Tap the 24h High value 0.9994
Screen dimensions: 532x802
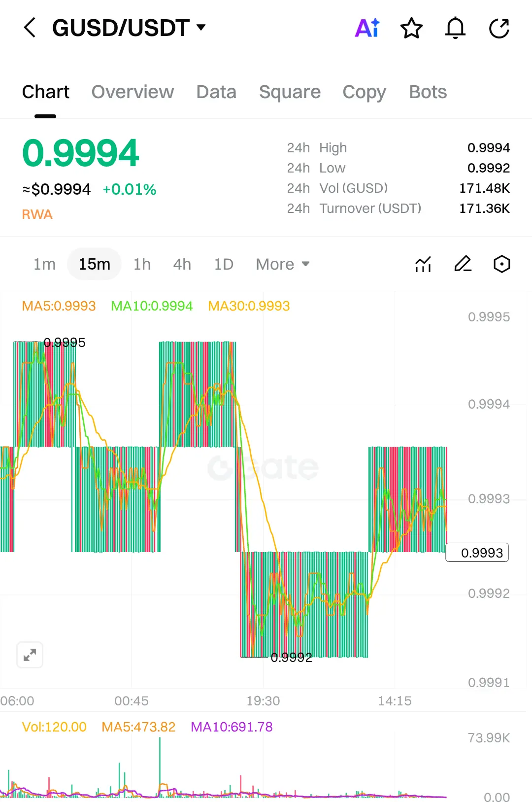click(488, 148)
